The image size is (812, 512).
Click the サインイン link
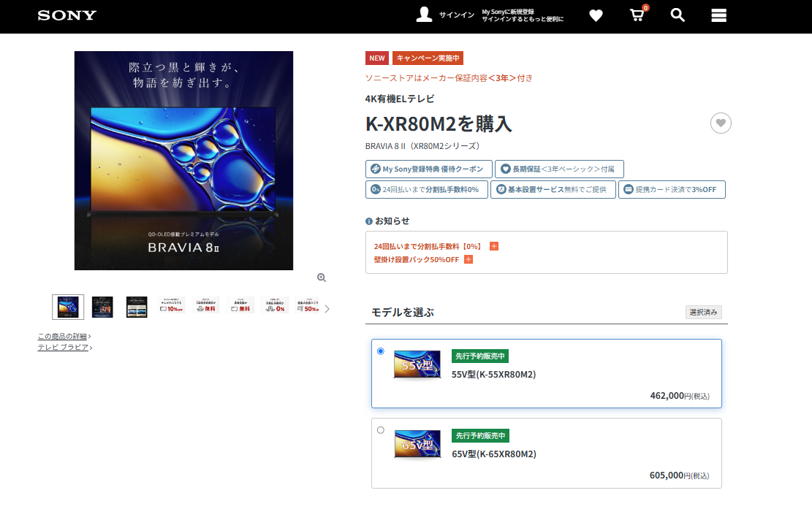click(457, 15)
